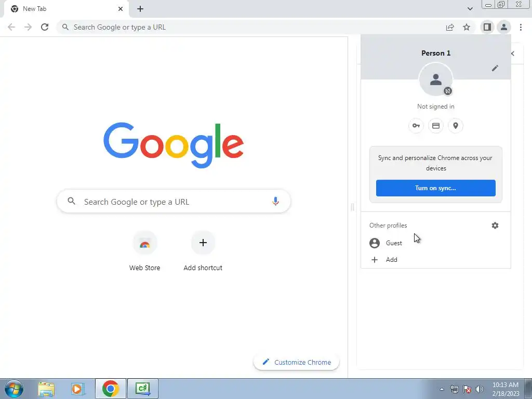Click the Customize Chrome button
This screenshot has height=399, width=532.
point(297,362)
